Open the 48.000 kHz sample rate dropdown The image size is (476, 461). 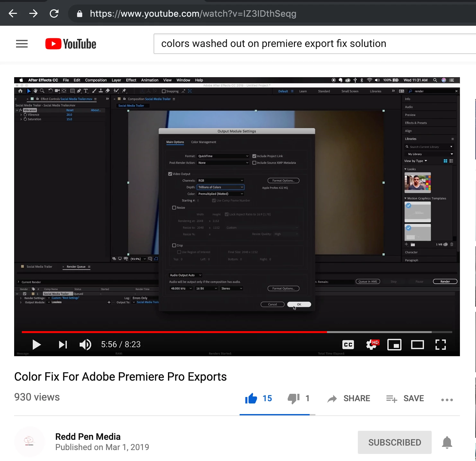[181, 289]
